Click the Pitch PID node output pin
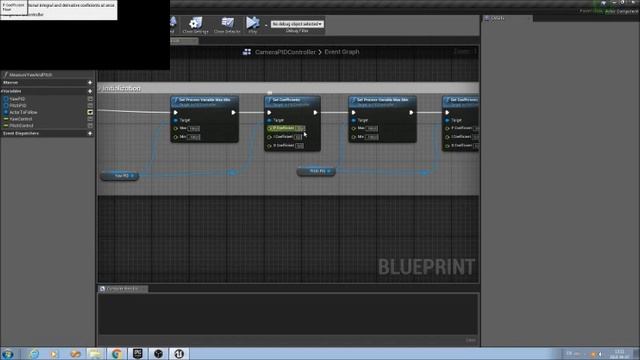This screenshot has width=640, height=360. coord(329,171)
